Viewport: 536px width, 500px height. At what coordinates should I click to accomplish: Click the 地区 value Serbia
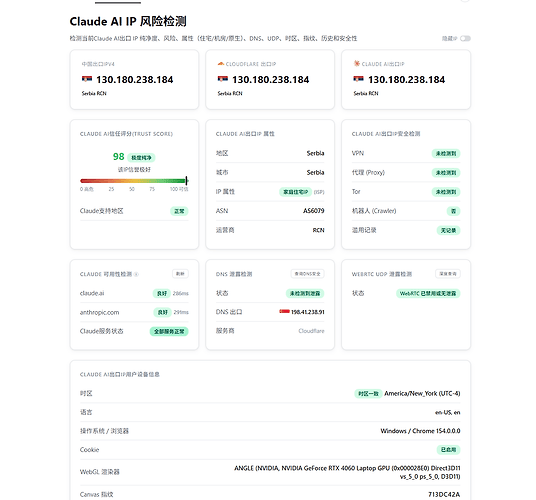[x=315, y=153]
